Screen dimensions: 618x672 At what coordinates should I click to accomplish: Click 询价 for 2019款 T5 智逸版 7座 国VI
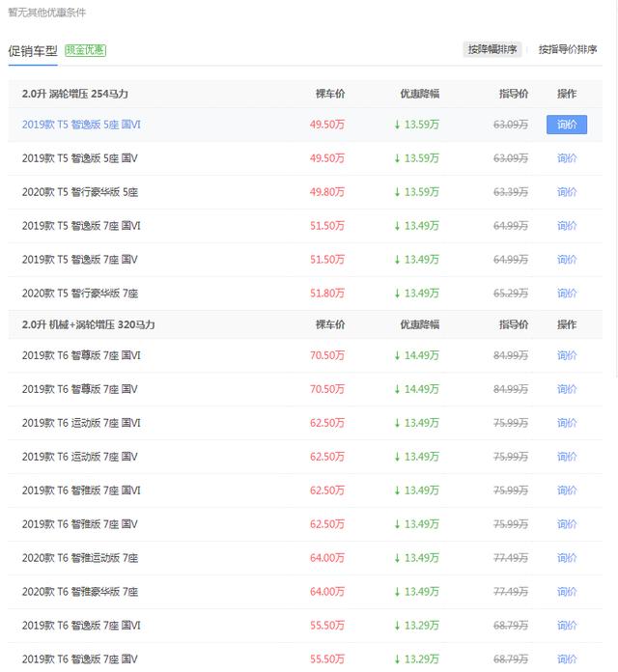(x=567, y=226)
